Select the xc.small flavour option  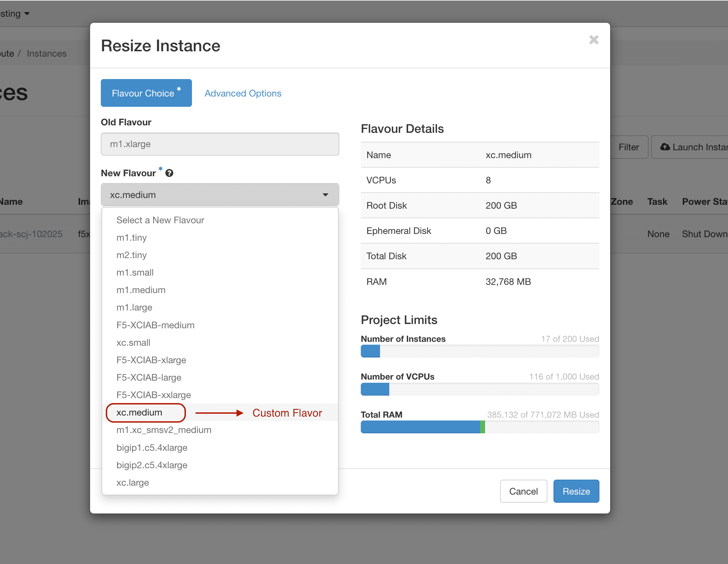coord(133,343)
